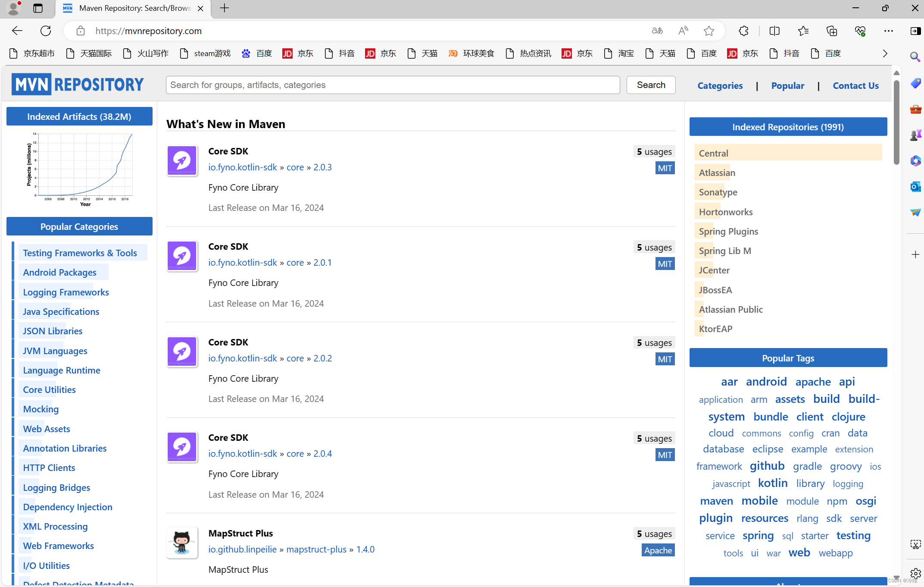Open the Categories nav link
924x587 pixels.
click(720, 85)
